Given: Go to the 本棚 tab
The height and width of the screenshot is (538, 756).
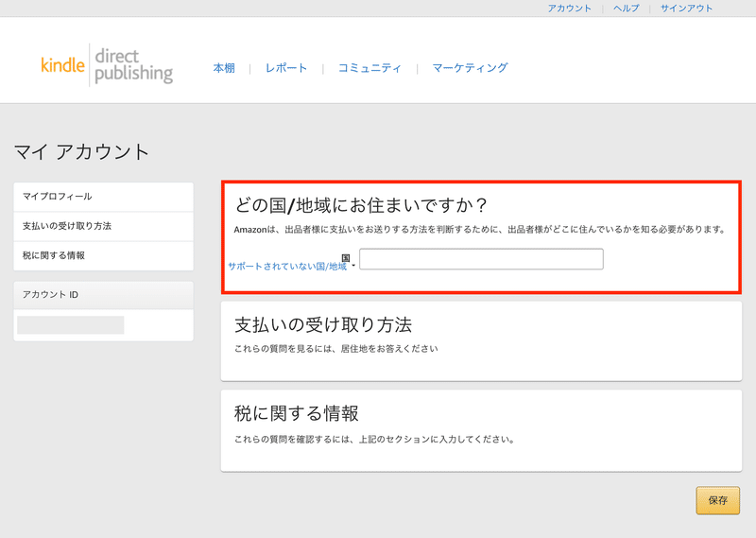Looking at the screenshot, I should (x=224, y=68).
